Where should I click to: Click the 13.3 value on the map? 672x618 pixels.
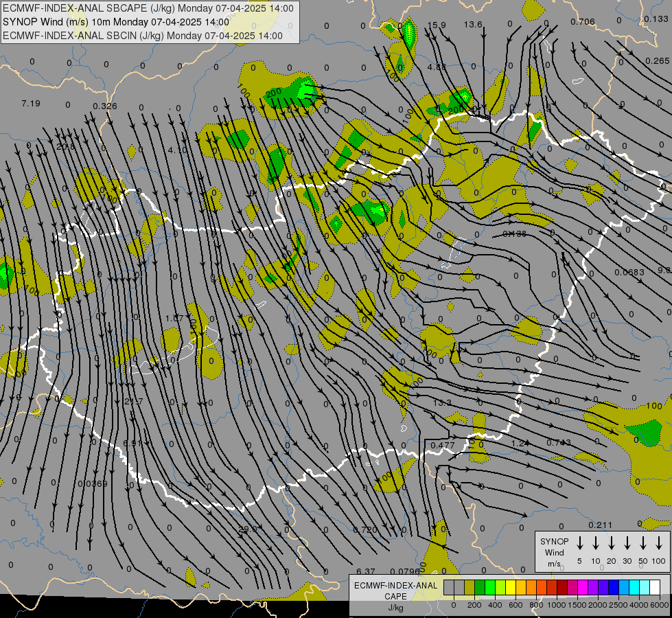click(442, 402)
